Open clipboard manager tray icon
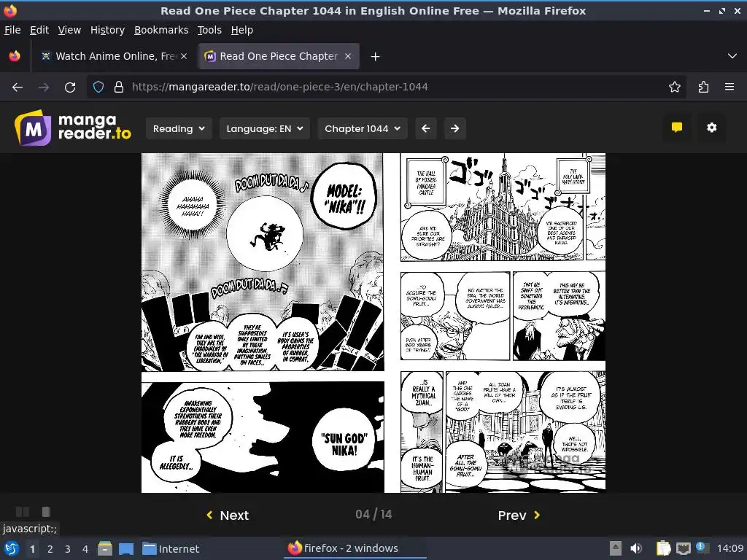 pyautogui.click(x=663, y=548)
